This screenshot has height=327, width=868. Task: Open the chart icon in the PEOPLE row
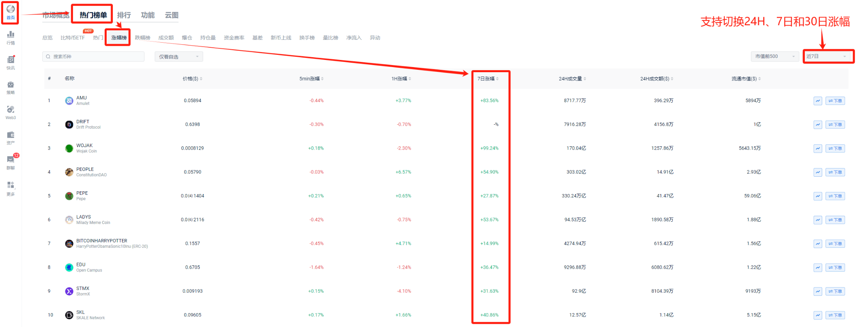(818, 172)
